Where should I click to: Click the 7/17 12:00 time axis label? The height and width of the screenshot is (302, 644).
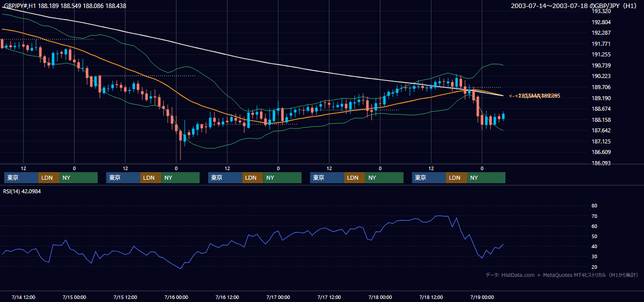329,297
